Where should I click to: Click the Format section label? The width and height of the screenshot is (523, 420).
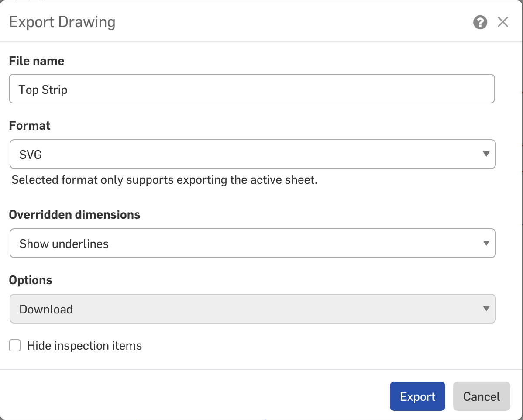point(30,126)
